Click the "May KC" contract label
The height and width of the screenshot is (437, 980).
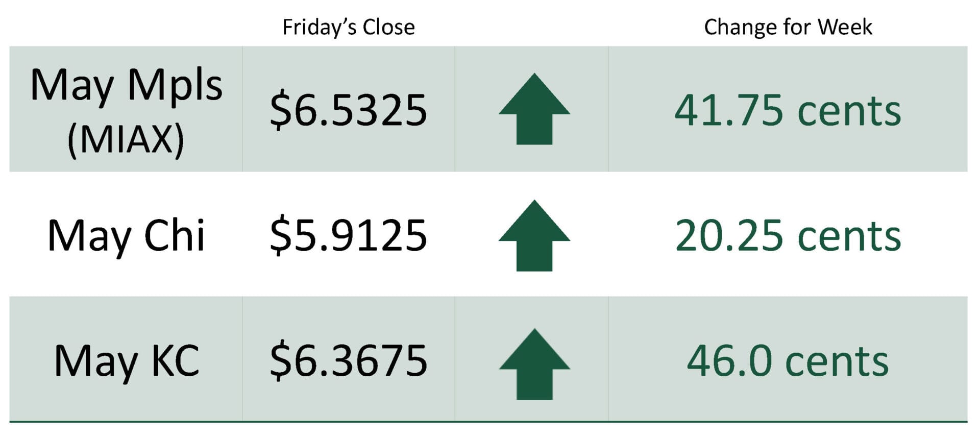(126, 361)
